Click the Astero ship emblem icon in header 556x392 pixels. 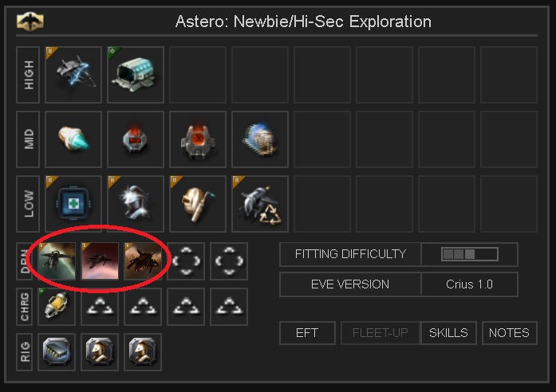pyautogui.click(x=30, y=22)
